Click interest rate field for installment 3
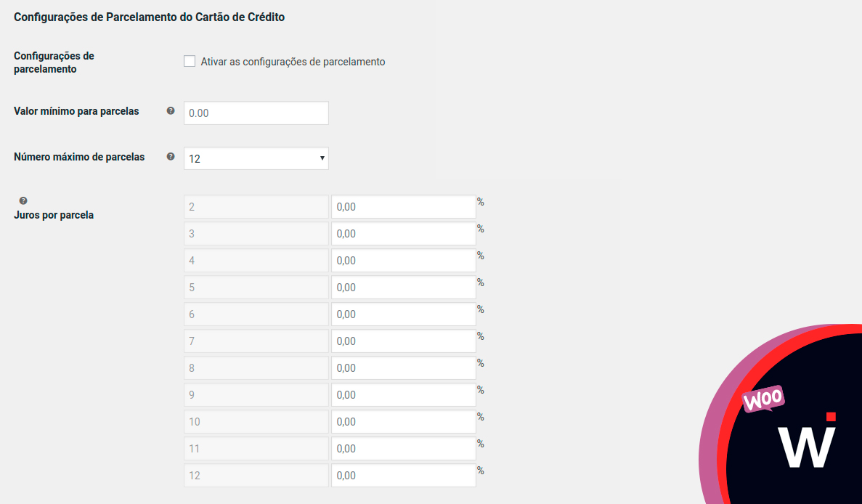 click(x=404, y=234)
